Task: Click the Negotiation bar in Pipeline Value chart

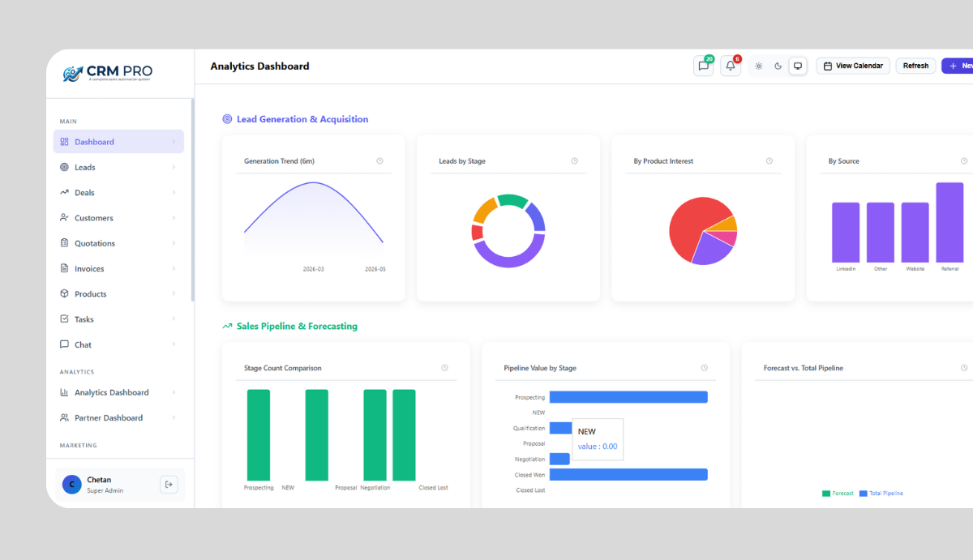Action: click(559, 459)
